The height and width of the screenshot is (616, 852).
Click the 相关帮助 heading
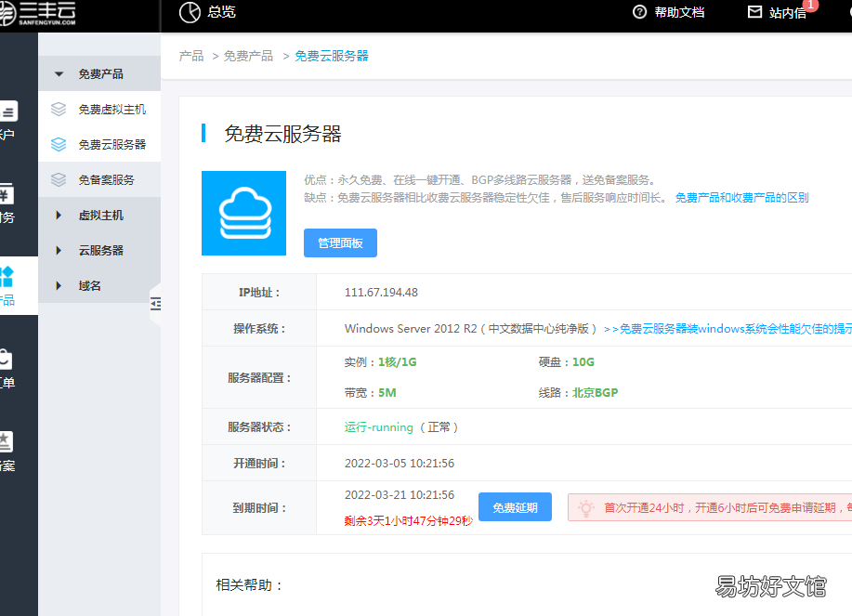click(249, 585)
